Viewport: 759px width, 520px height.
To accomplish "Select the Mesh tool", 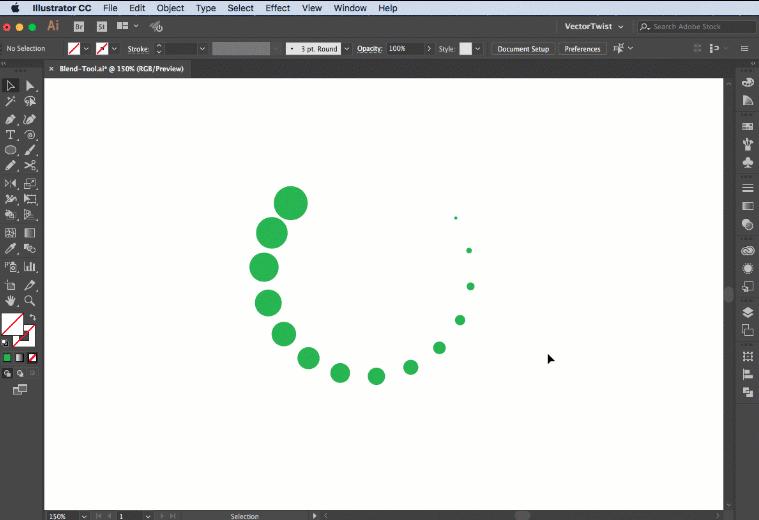I will [10, 233].
